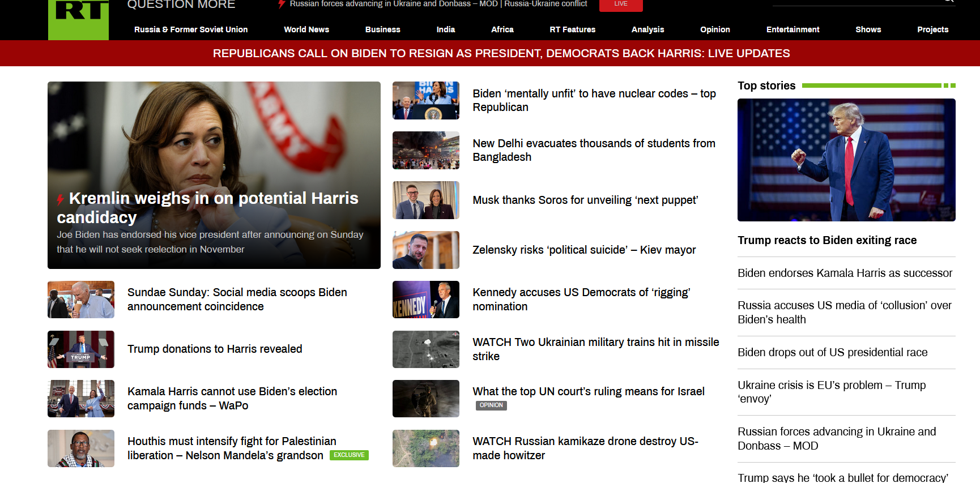Screen dimensions: 980x483
Task: Click the lightning bolt icon beside ticker headline
Action: 282,4
